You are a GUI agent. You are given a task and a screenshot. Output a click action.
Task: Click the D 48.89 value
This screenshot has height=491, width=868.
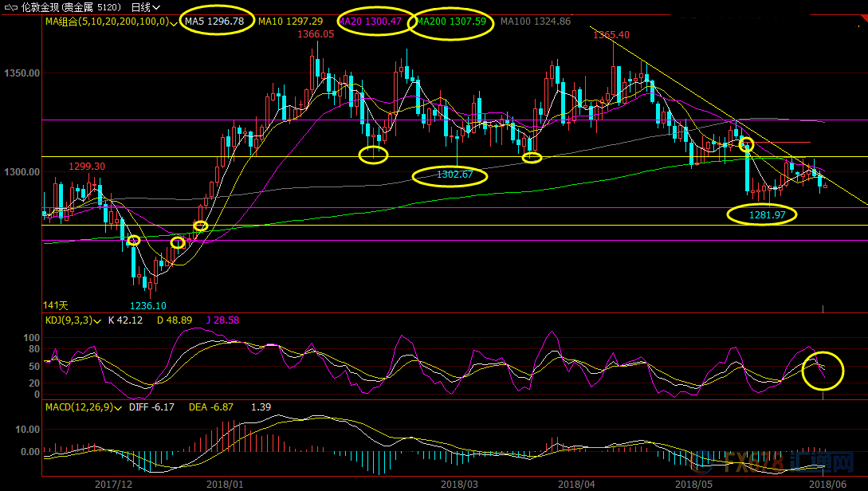click(175, 320)
